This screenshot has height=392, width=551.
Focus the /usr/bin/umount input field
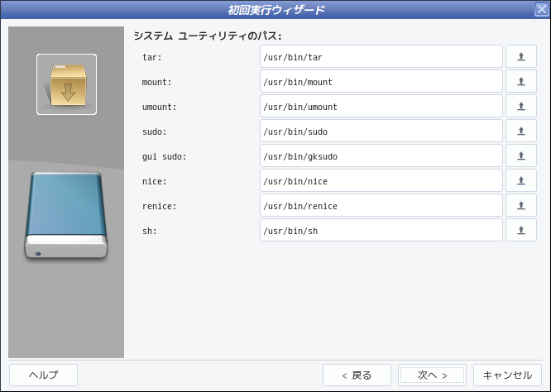click(381, 106)
